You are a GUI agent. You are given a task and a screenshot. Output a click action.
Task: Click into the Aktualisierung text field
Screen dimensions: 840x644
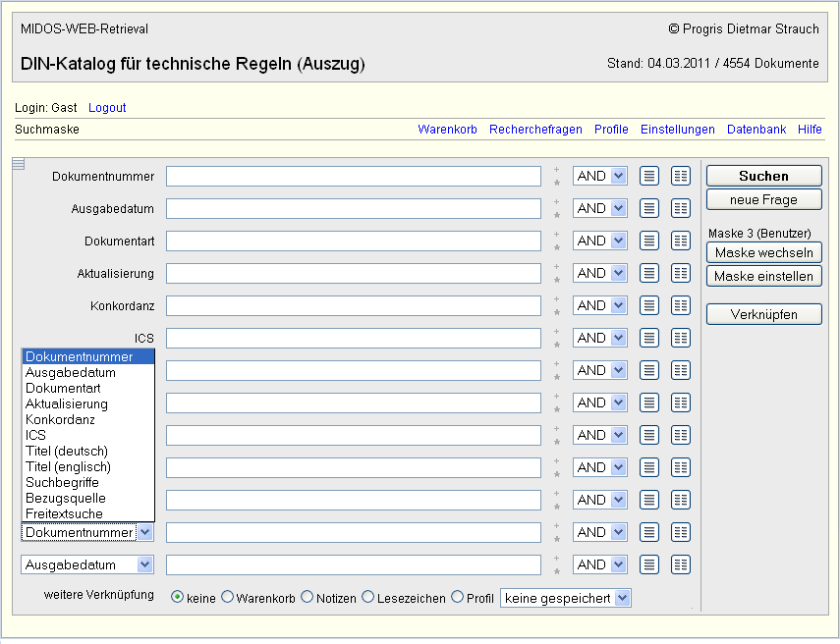click(x=354, y=273)
